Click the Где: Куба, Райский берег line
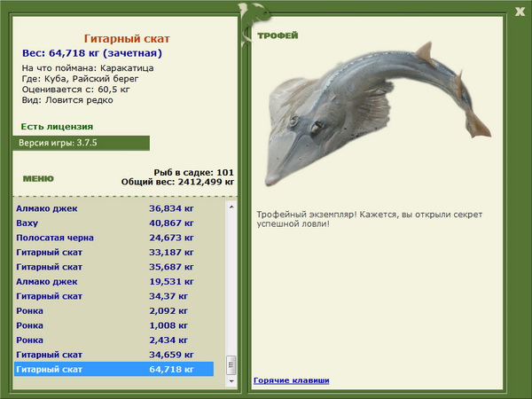The width and height of the screenshot is (532, 399). click(x=80, y=79)
